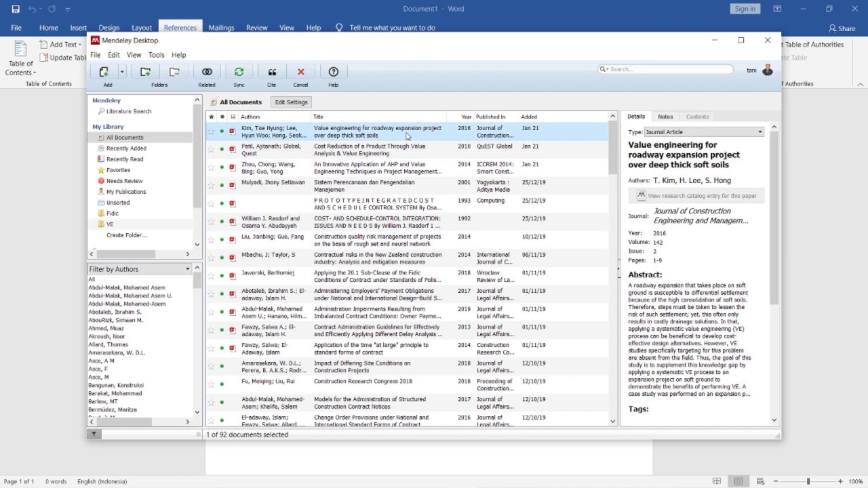Open the Favorites collection
The width and height of the screenshot is (868, 488).
click(x=118, y=170)
